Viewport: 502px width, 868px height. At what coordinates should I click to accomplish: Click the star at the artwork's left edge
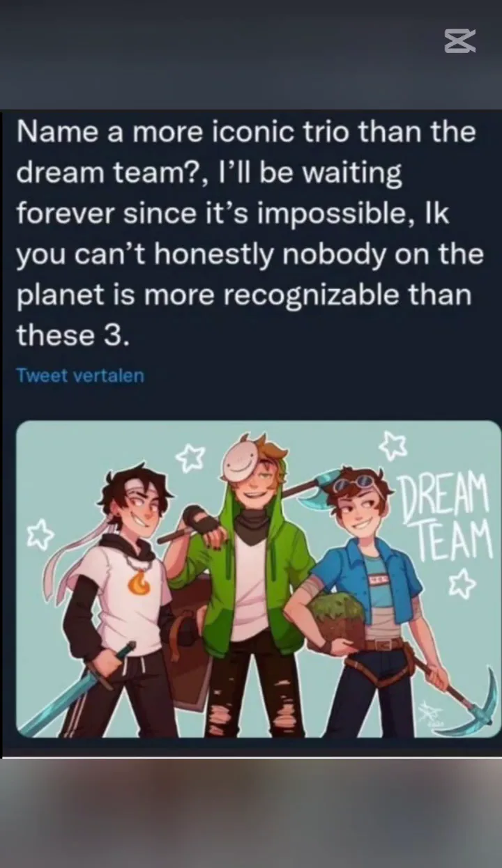pyautogui.click(x=39, y=535)
